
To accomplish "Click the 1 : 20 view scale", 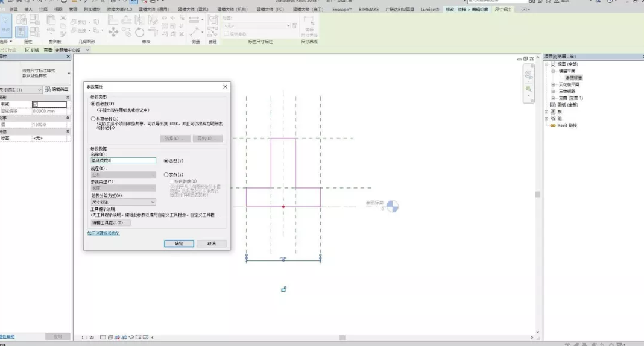I will coord(88,338).
